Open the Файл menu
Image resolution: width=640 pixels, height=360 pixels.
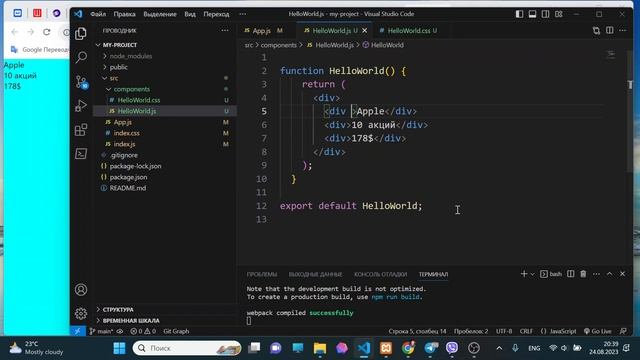pos(98,14)
